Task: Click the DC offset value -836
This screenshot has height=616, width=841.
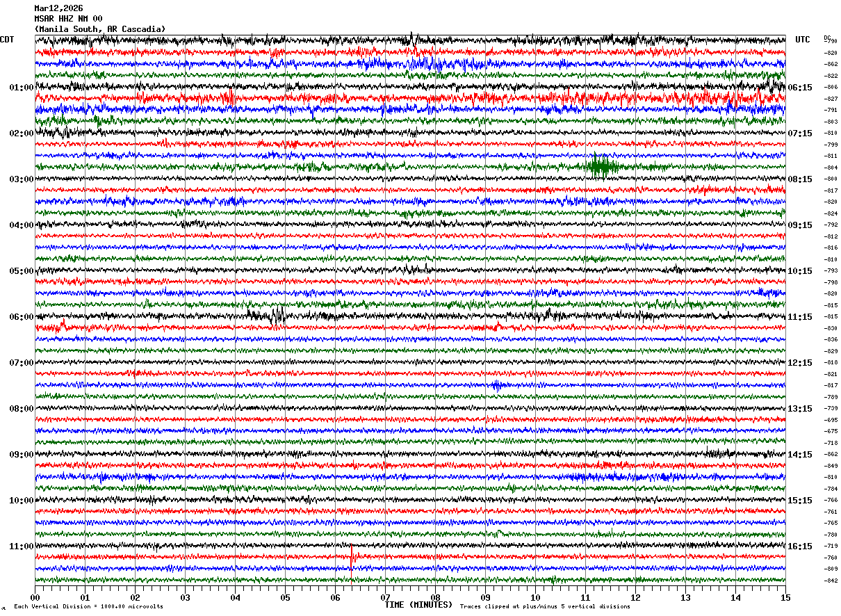Action: click(x=831, y=339)
